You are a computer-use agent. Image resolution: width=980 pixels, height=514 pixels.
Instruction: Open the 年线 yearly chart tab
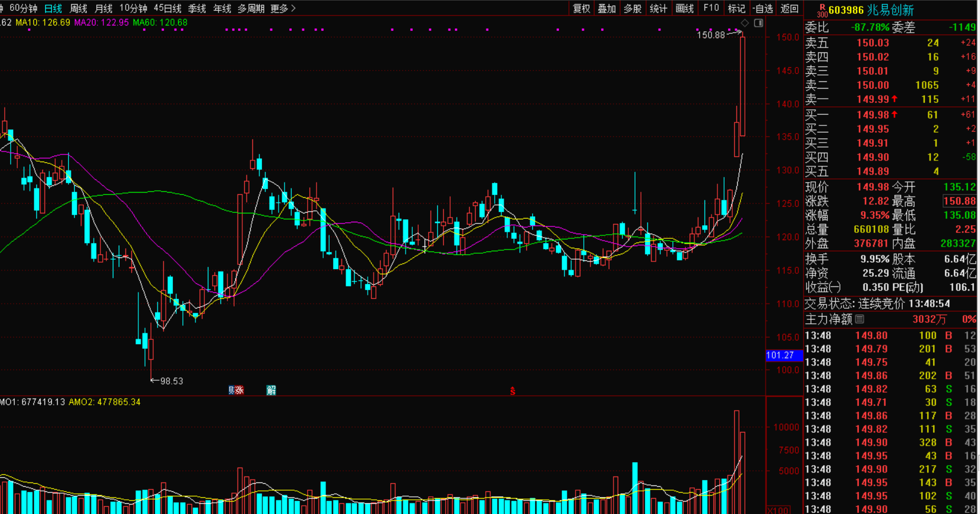(222, 8)
